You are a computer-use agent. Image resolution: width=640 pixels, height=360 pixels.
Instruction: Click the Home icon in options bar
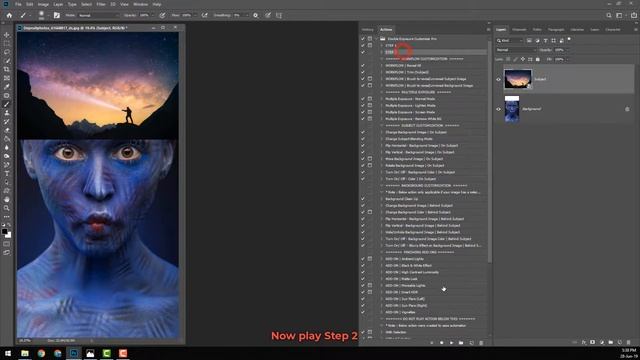pyautogui.click(x=9, y=15)
